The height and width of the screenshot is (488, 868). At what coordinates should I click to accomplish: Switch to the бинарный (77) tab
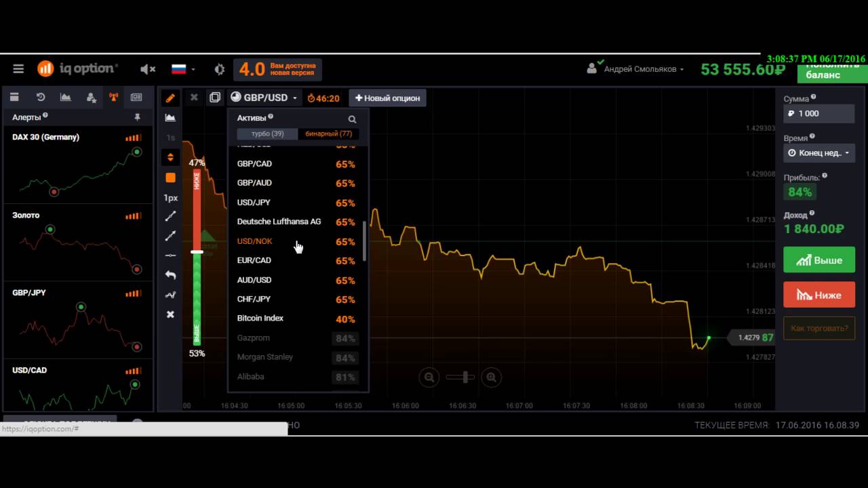click(328, 134)
